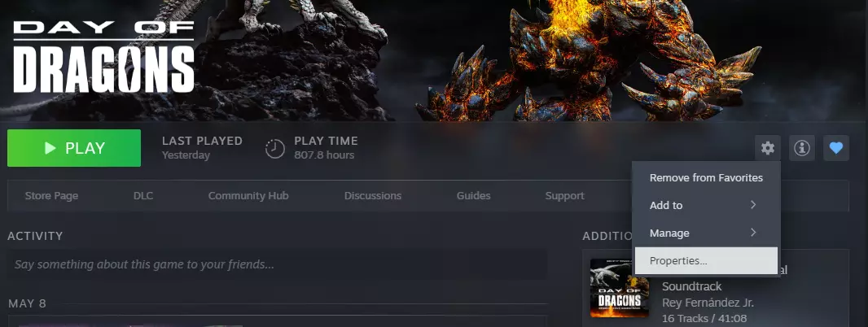Expand the Add to submenu
Image resolution: width=868 pixels, height=327 pixels.
coord(706,205)
